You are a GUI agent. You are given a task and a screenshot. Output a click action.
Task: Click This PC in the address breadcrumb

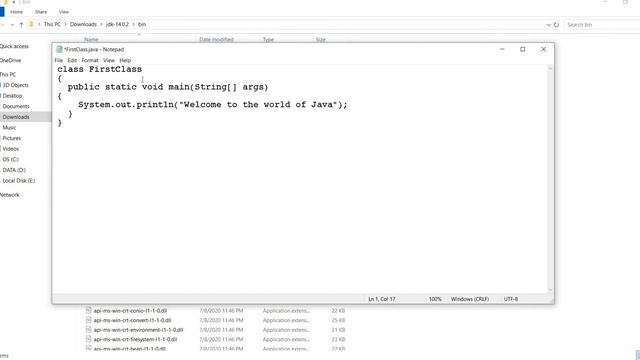click(52, 24)
